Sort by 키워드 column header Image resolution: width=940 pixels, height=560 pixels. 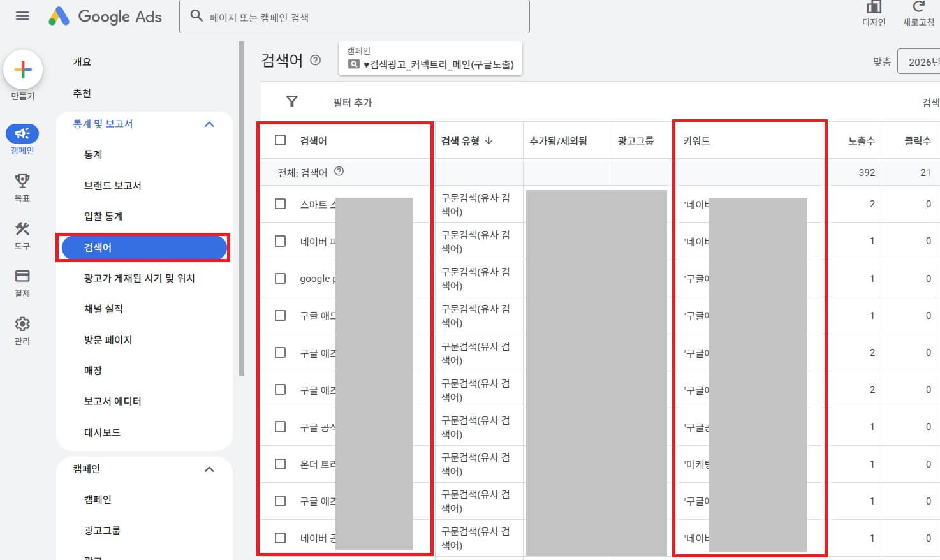pyautogui.click(x=696, y=141)
